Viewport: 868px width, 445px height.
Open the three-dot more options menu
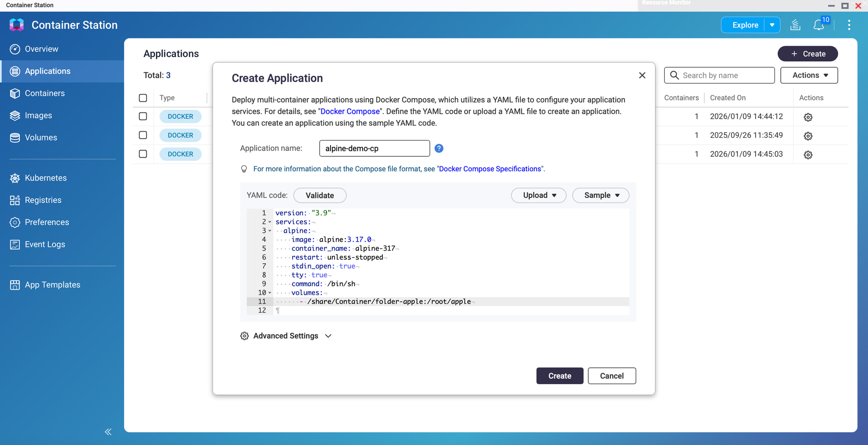[849, 25]
